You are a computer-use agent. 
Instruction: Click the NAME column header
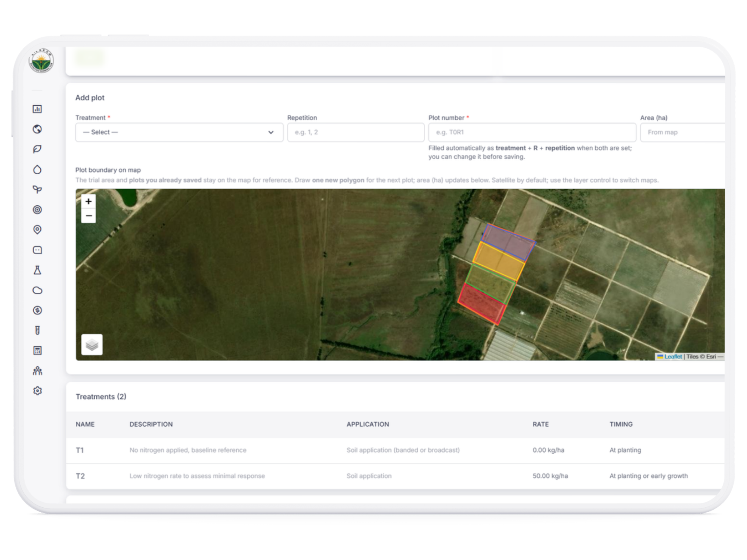pyautogui.click(x=85, y=424)
